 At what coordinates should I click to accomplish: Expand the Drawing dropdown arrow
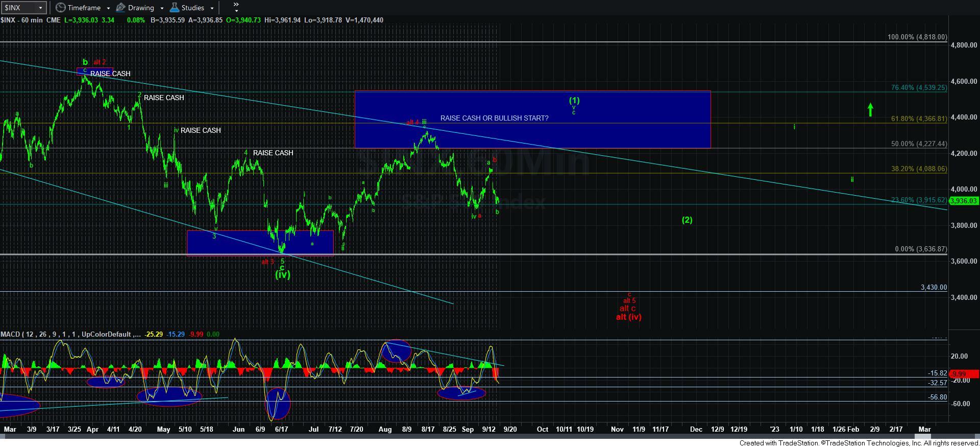pyautogui.click(x=162, y=8)
